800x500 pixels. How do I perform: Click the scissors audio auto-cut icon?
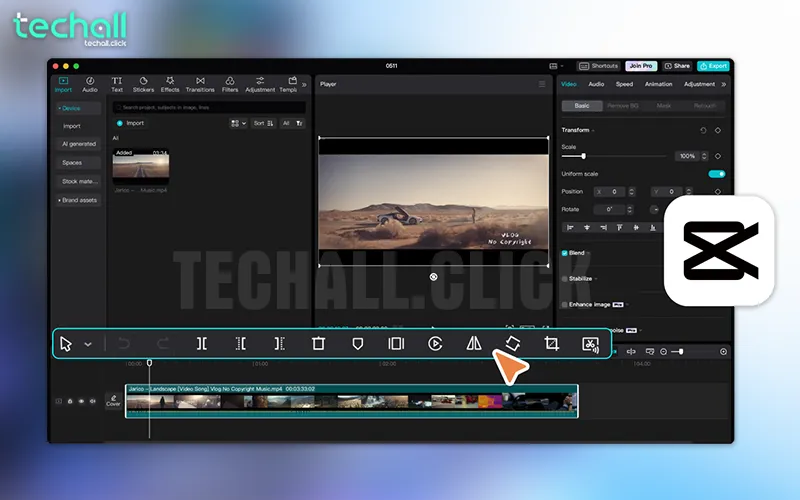click(x=590, y=344)
